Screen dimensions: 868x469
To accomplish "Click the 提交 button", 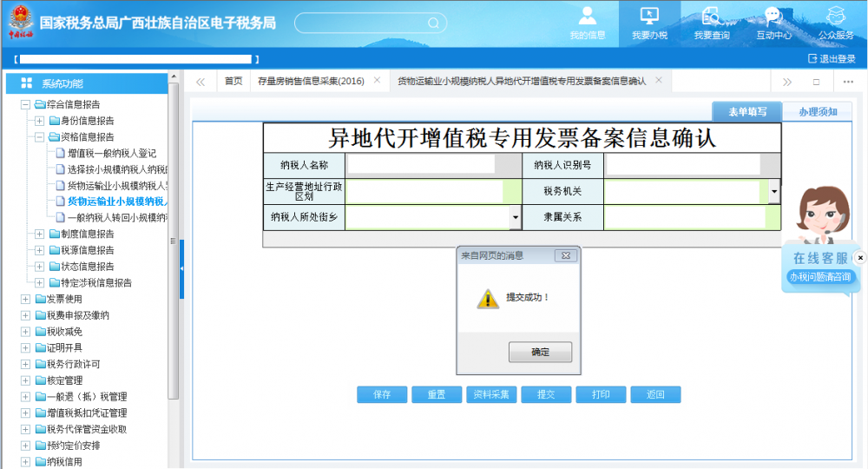I will click(546, 394).
